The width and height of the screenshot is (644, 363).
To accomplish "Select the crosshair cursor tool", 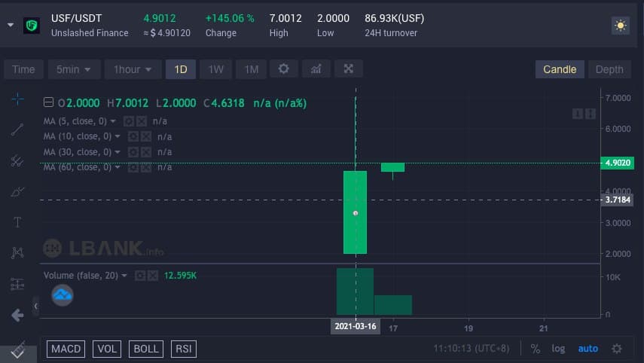I will (17, 99).
